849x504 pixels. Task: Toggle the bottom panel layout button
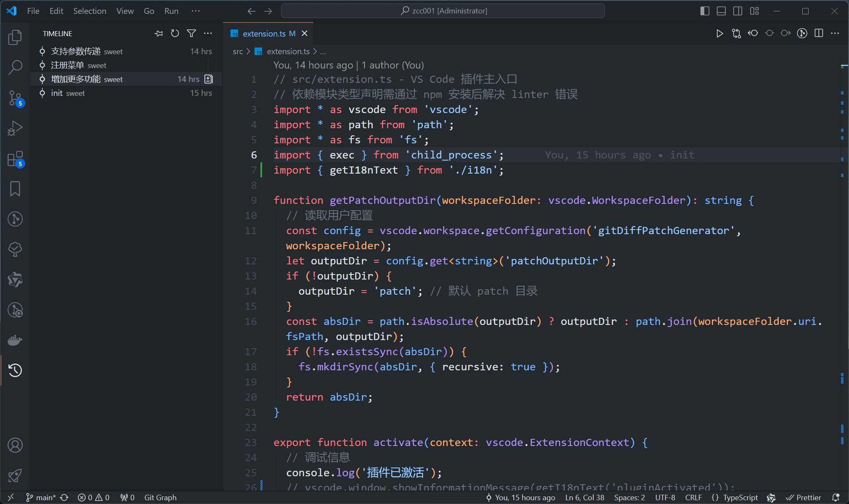click(721, 11)
